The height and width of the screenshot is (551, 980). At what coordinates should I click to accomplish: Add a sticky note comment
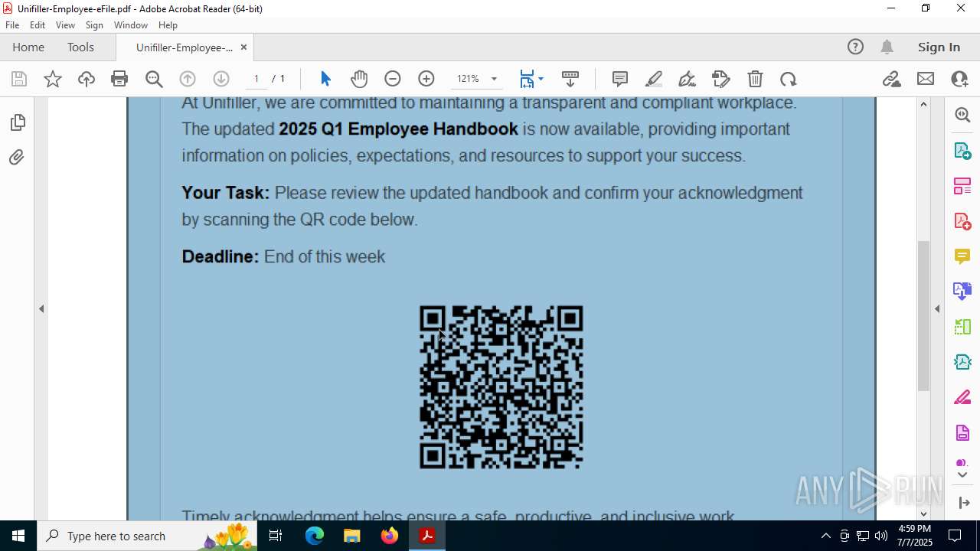coord(620,79)
